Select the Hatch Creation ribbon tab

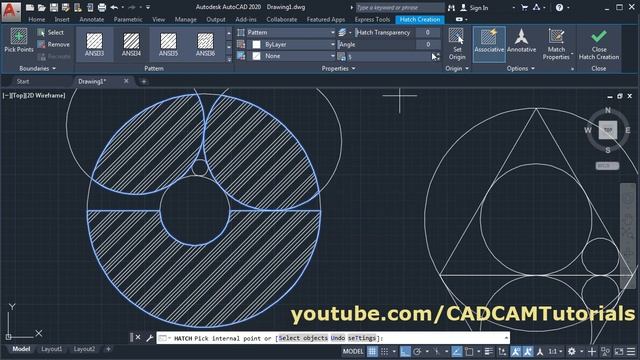[420, 19]
